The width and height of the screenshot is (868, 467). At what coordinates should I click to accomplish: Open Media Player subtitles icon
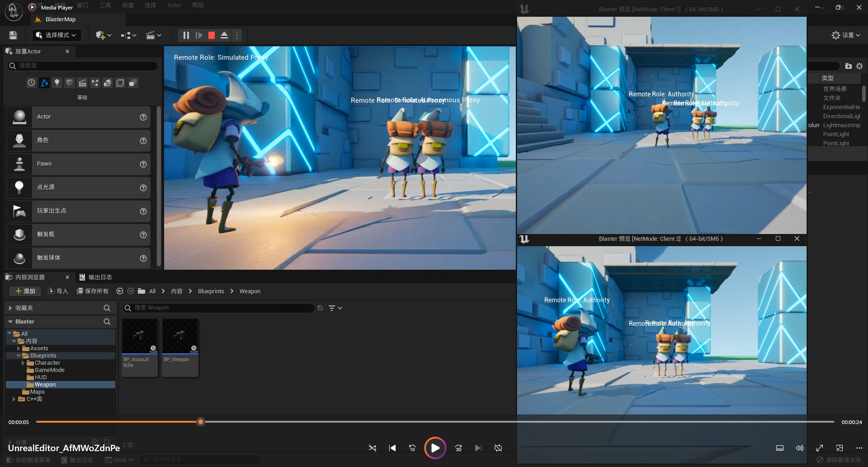(x=780, y=448)
